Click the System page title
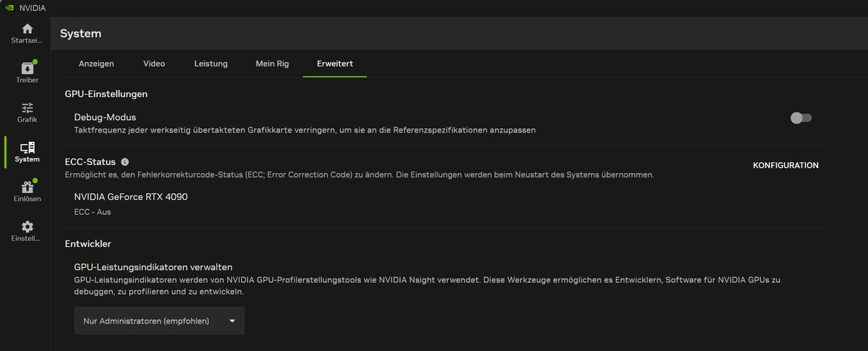This screenshot has height=351, width=868. 80,33
